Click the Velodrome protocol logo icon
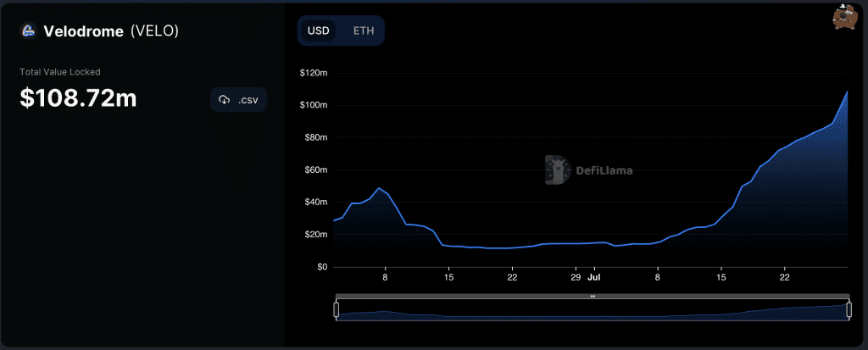 pyautogui.click(x=28, y=31)
